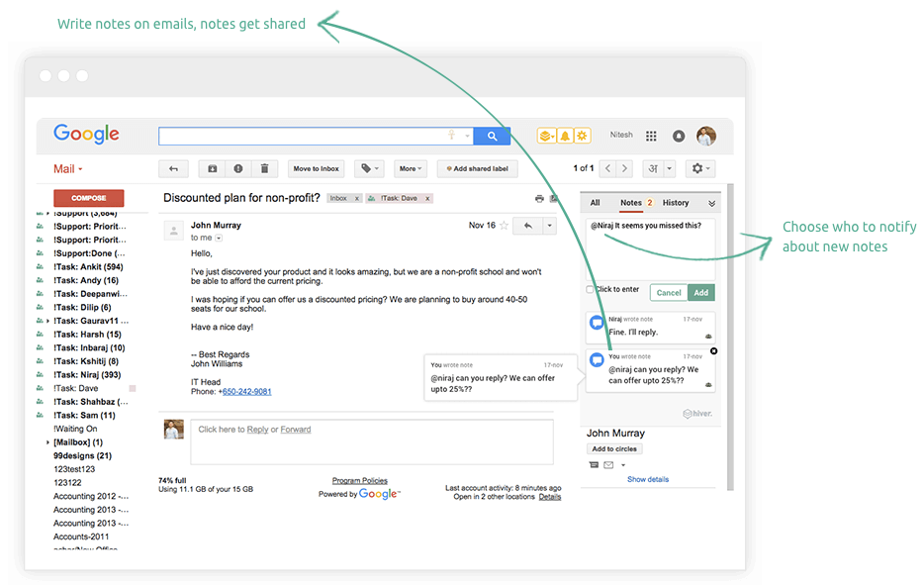924x585 pixels.
Task: Add the note with green button
Action: point(701,293)
